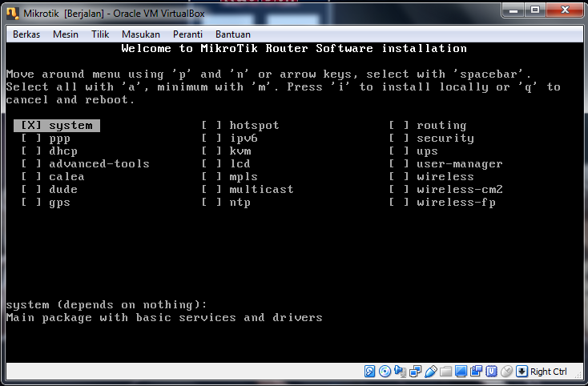Viewport: 588px width, 386px height.
Task: Click the wireless-cm2 package name
Action: (460, 190)
